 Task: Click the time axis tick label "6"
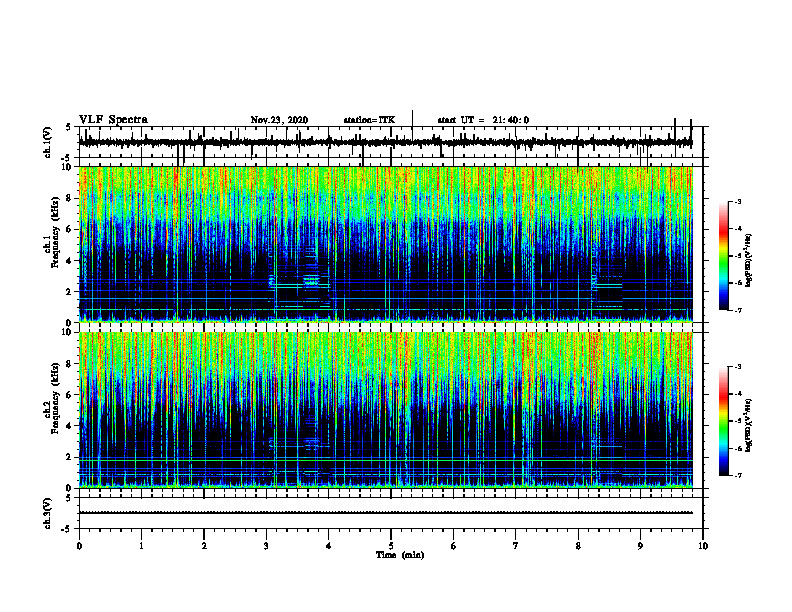454,546
